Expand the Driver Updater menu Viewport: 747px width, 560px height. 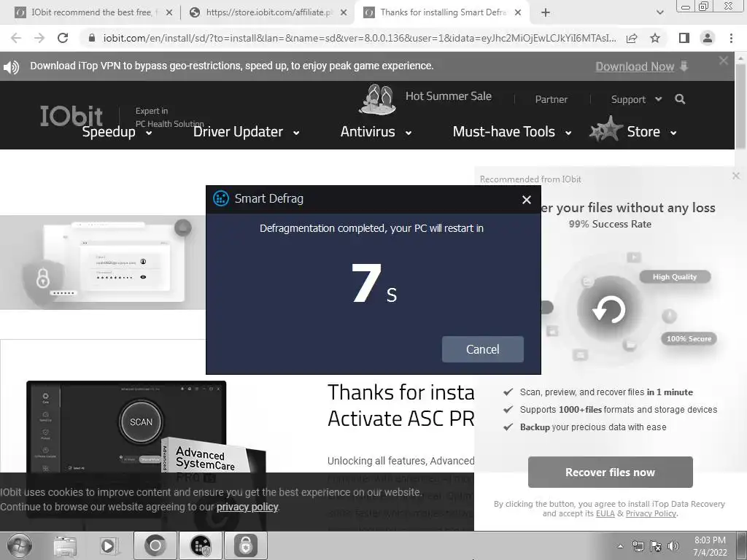[x=247, y=132]
